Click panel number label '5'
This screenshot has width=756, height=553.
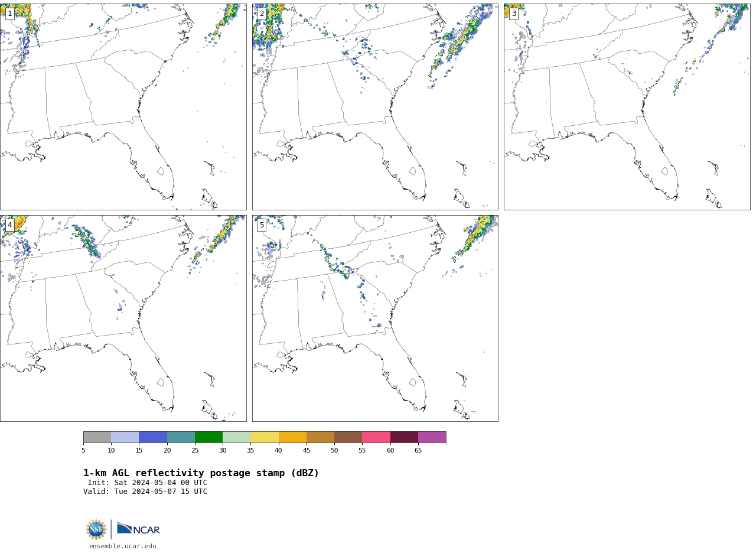[x=262, y=225]
